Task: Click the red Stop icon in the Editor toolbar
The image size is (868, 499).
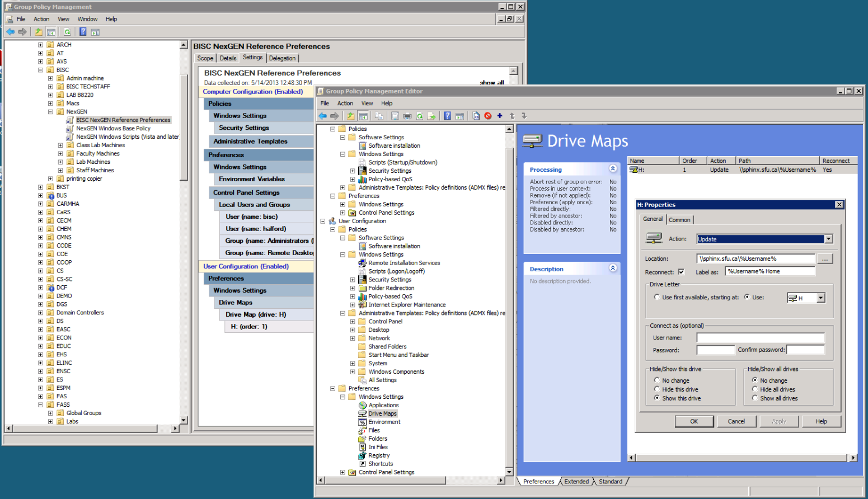Action: pos(488,116)
